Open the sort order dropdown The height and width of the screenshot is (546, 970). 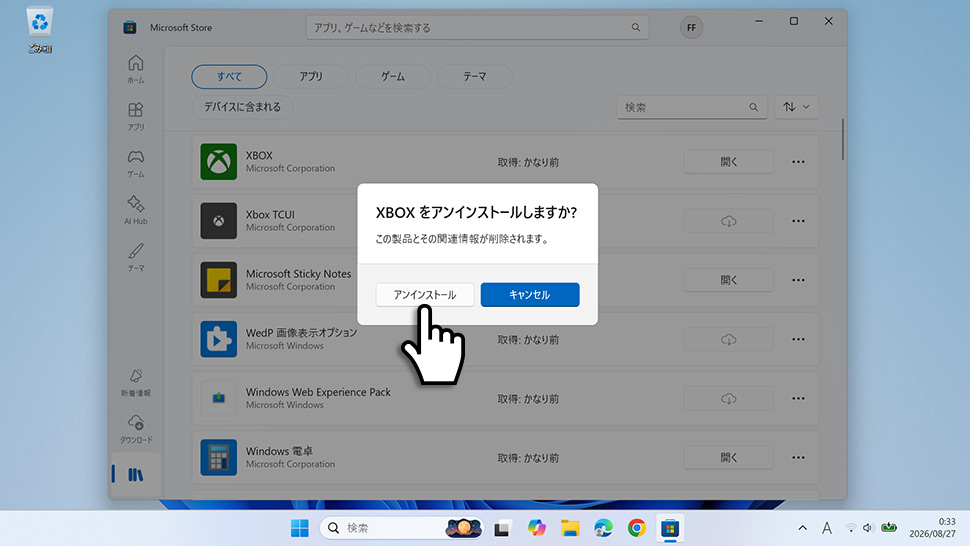[x=796, y=107]
